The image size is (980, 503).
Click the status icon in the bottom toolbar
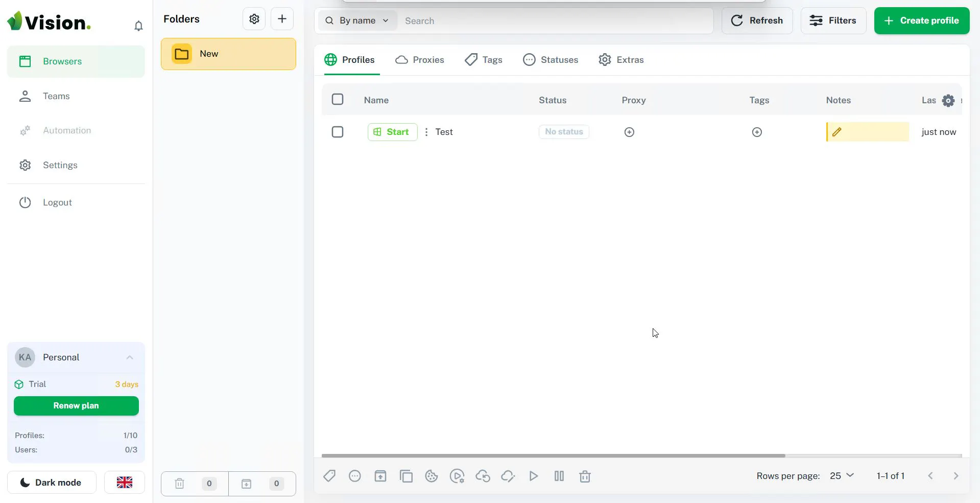[x=355, y=476]
